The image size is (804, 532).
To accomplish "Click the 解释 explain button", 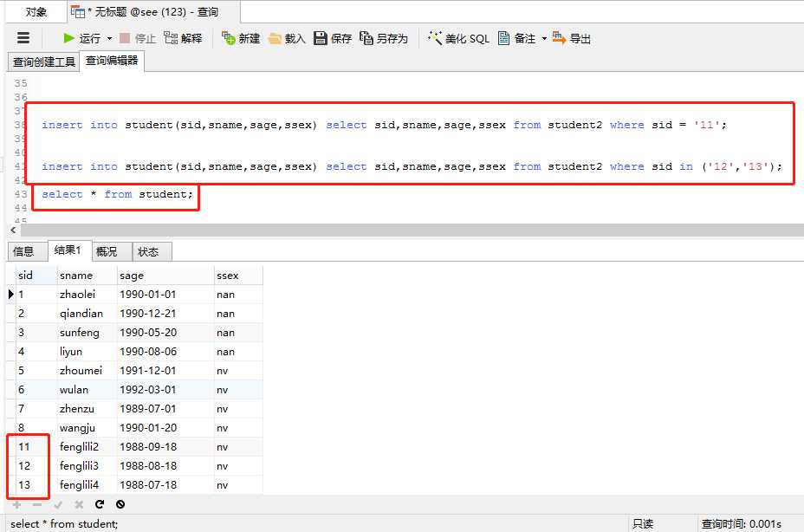I will click(x=183, y=38).
